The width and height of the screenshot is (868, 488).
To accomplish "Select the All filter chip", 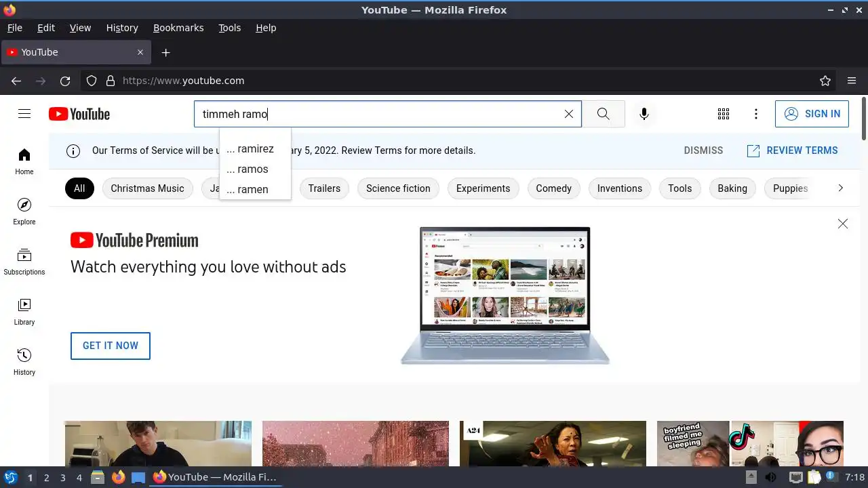I will coord(79,188).
